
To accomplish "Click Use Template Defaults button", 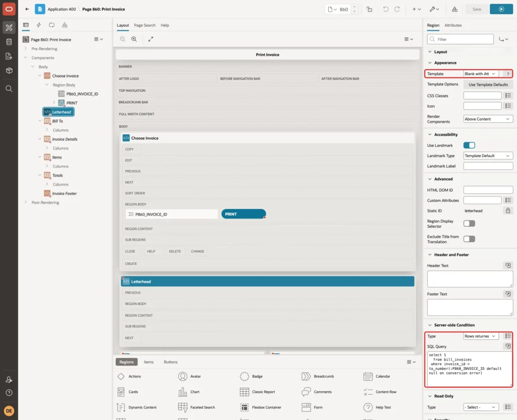I will [x=488, y=85].
